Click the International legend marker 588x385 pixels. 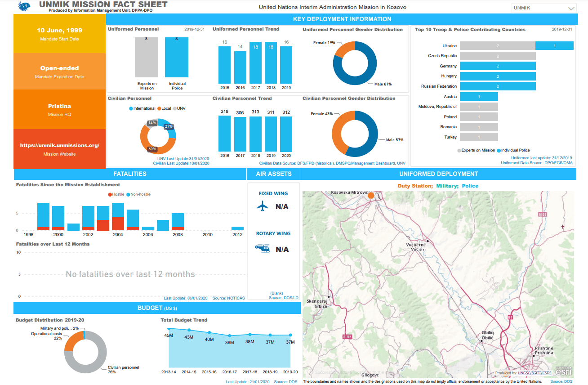coord(131,108)
